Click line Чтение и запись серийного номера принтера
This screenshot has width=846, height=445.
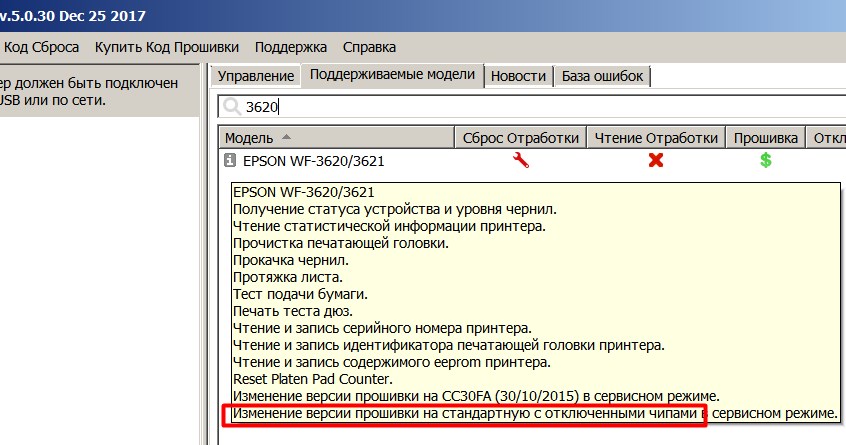382,328
